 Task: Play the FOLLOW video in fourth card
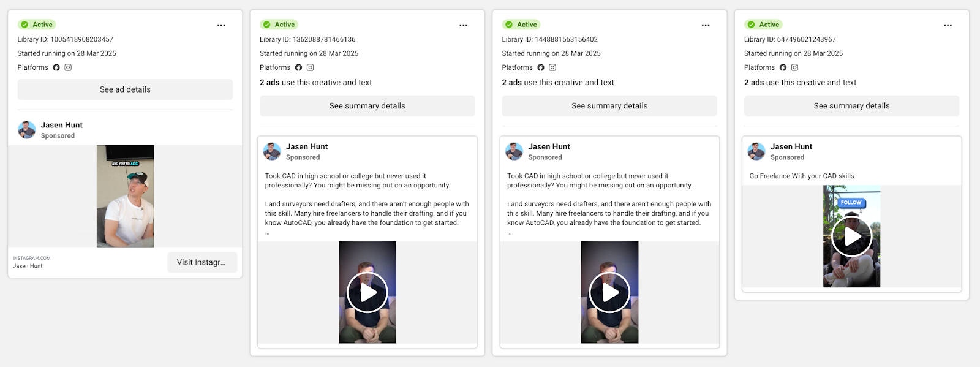851,236
